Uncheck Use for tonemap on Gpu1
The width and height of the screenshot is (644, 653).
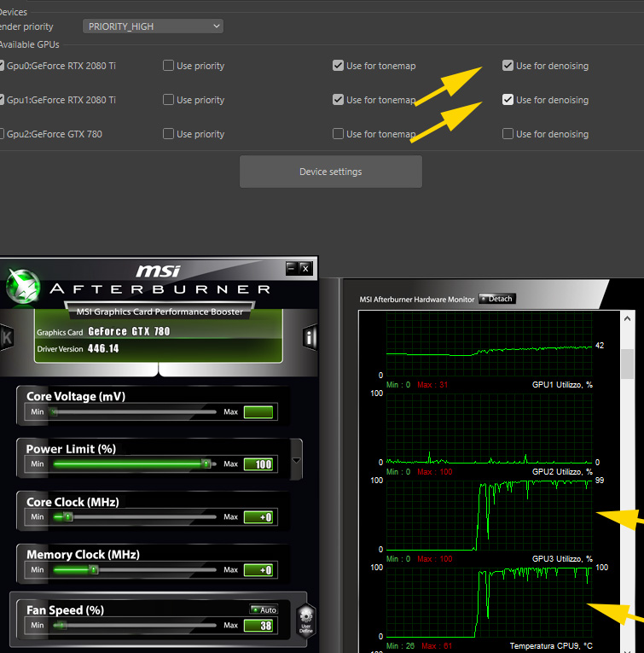[x=338, y=100]
